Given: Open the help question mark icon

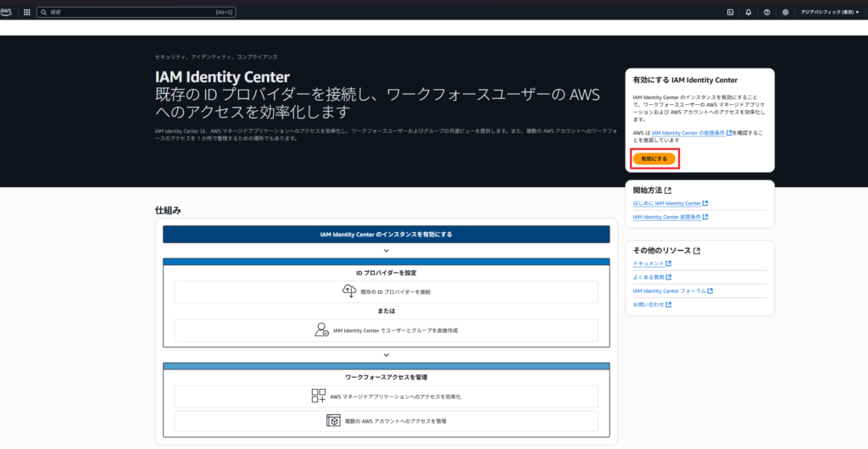Looking at the screenshot, I should (x=766, y=12).
